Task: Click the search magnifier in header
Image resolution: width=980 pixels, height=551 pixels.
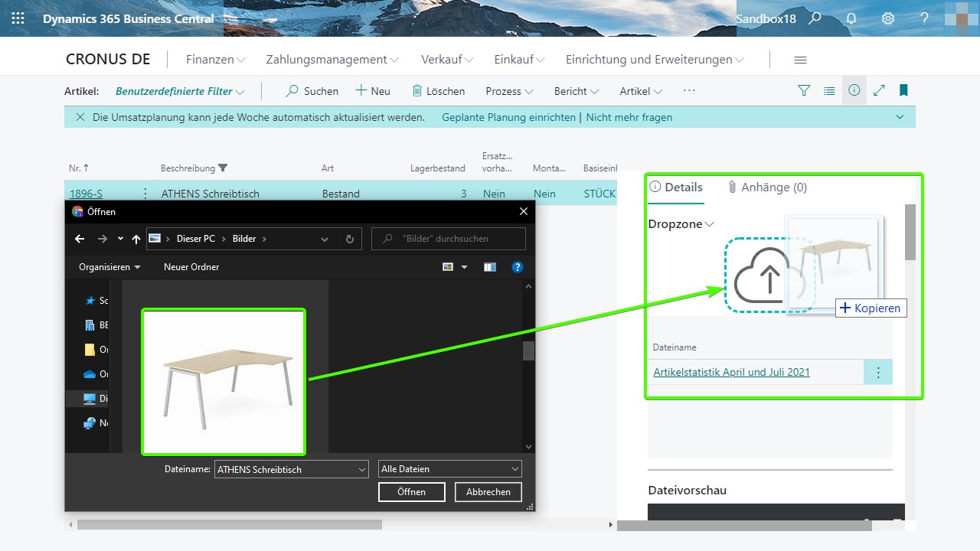Action: [815, 18]
